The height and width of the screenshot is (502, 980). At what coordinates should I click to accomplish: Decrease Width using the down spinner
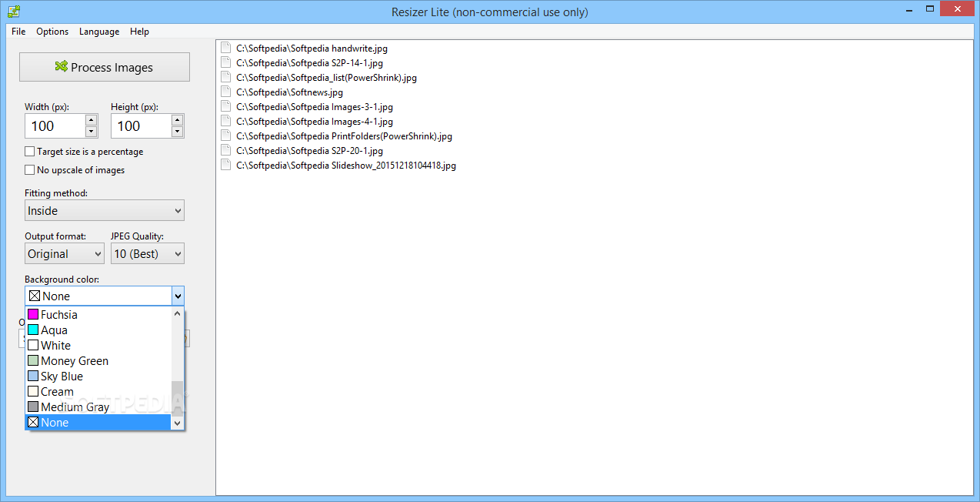pos(91,132)
